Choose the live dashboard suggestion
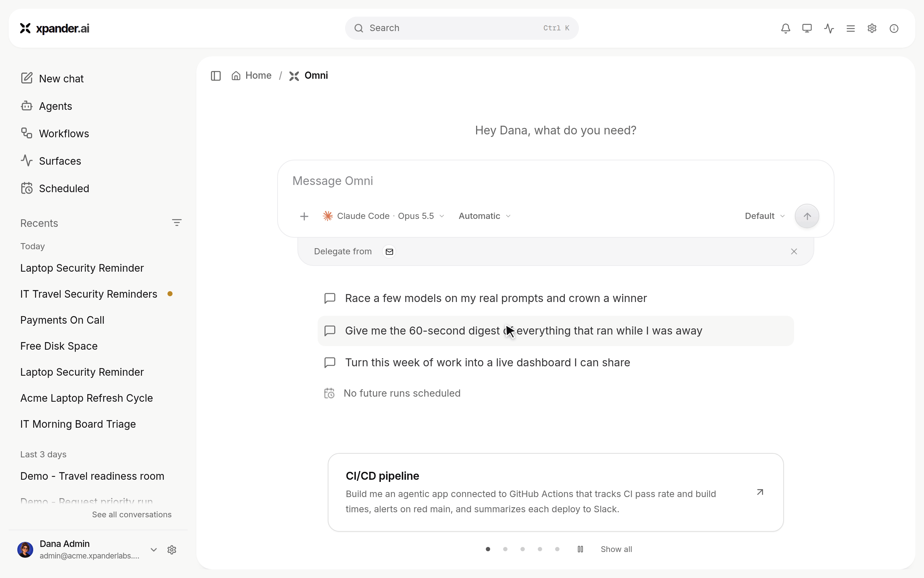924x578 pixels. click(555, 362)
